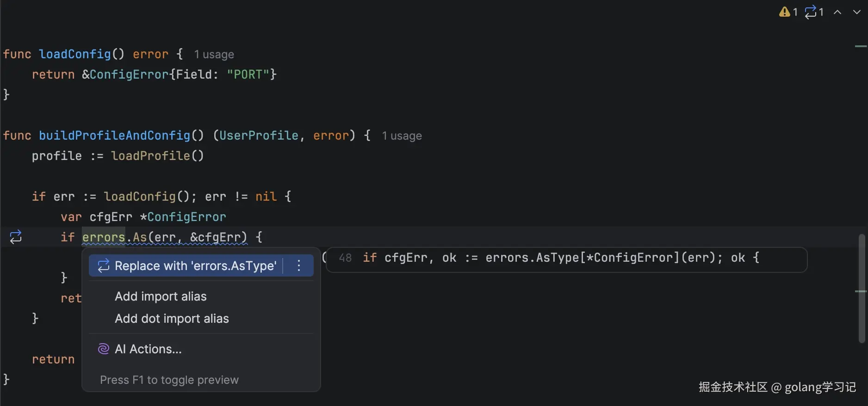Click the replace icon in popup entry

click(x=104, y=266)
